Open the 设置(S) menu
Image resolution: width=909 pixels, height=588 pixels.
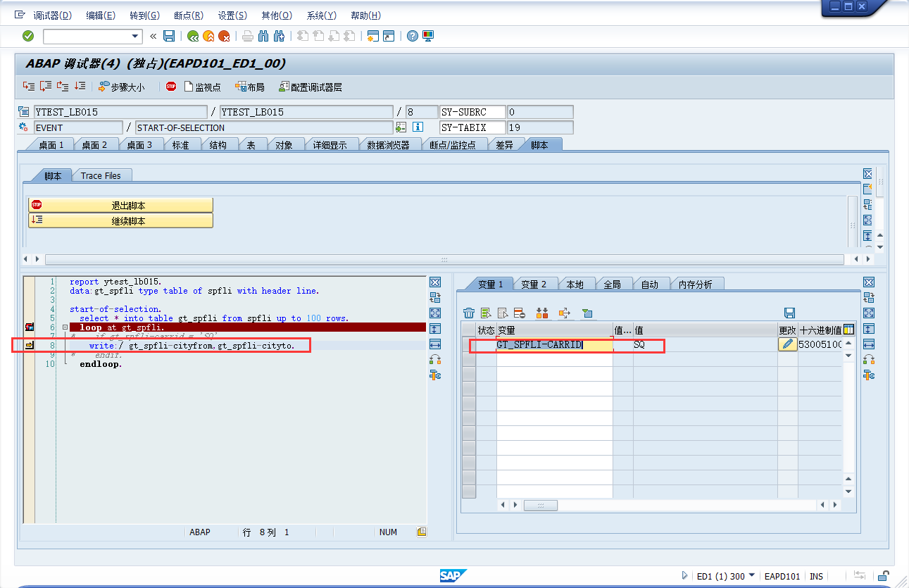pyautogui.click(x=232, y=15)
